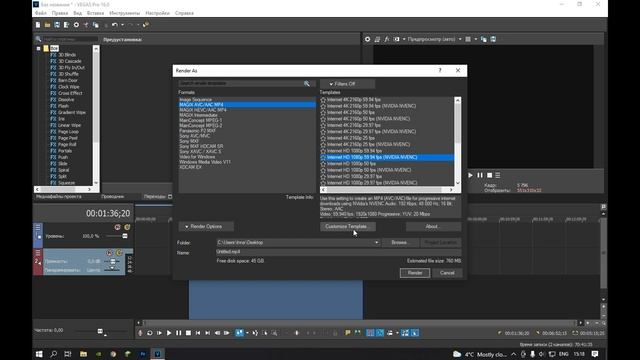The image size is (640, 360).
Task: Click the overlays grid icon in preview toolbar
Action: click(468, 39)
